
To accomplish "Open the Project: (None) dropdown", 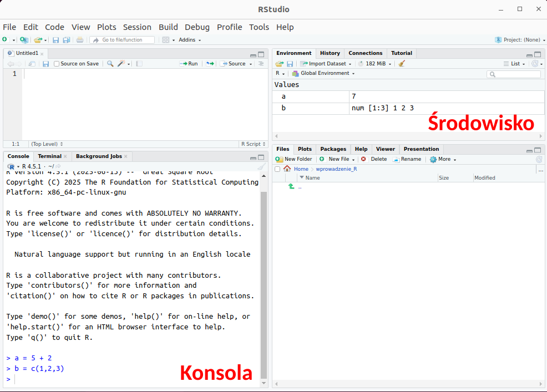I will pos(520,40).
